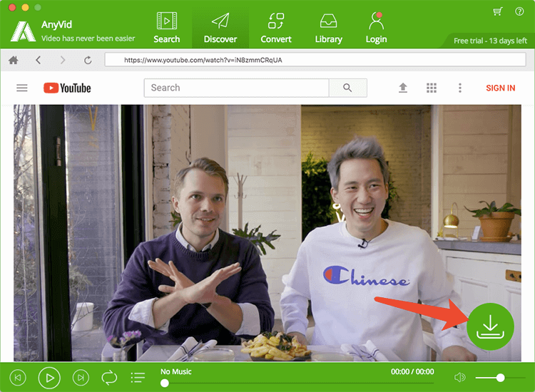Open the shopping cart icon
Viewport: 535px width, 392px height.
pyautogui.click(x=498, y=11)
